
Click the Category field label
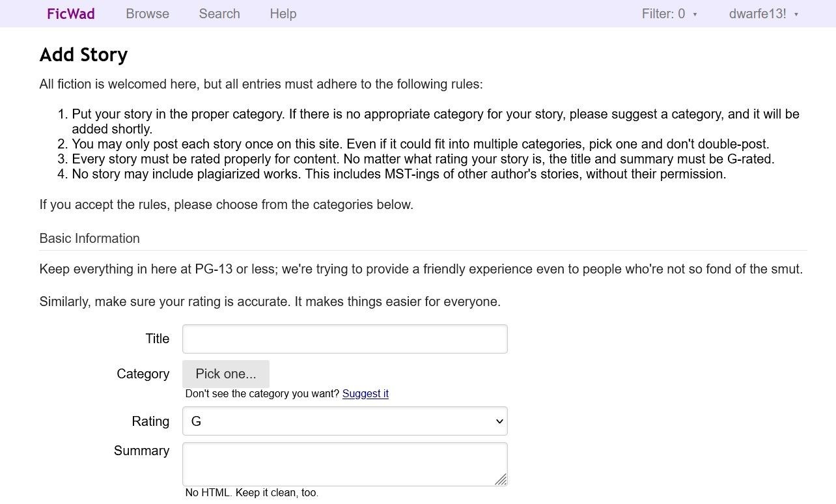143,374
